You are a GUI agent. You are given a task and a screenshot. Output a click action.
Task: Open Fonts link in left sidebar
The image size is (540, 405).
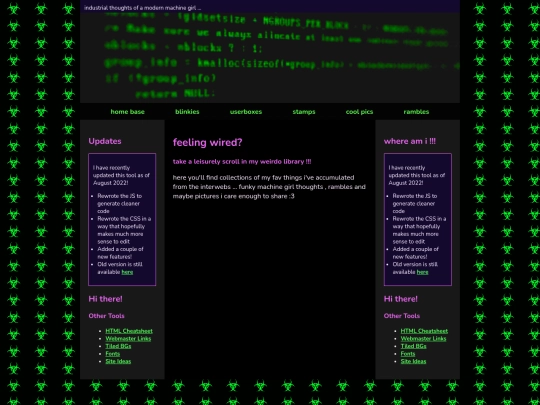pyautogui.click(x=113, y=354)
